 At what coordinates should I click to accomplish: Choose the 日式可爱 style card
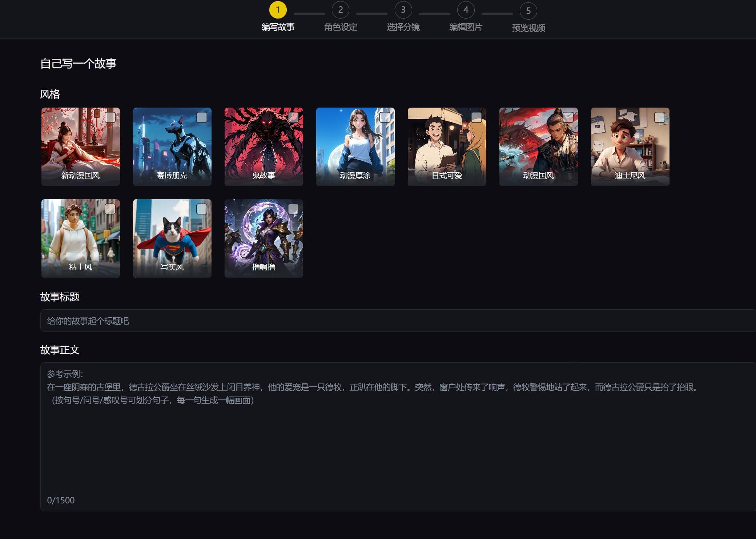pyautogui.click(x=447, y=147)
